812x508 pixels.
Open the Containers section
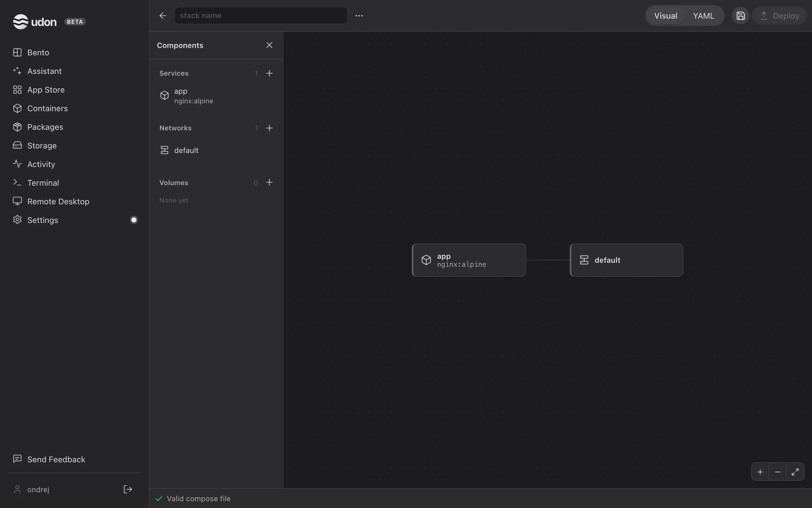[74, 109]
